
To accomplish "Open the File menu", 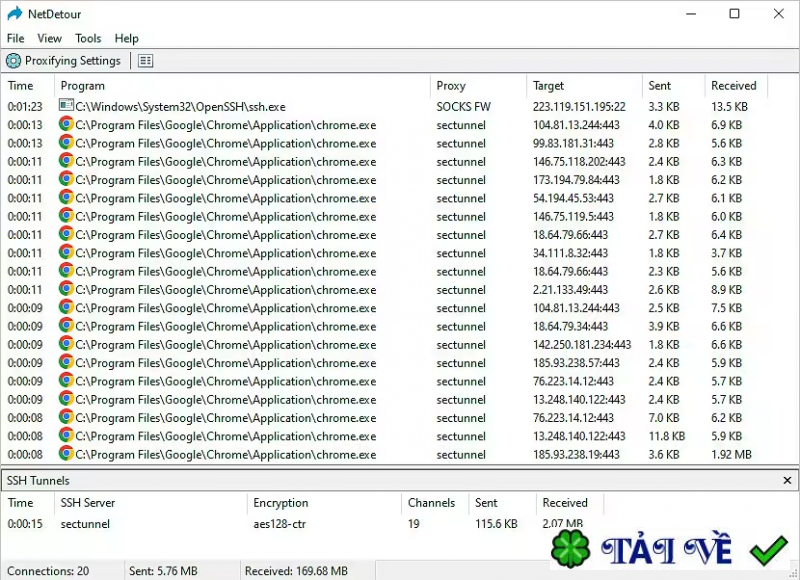I will click(x=15, y=38).
